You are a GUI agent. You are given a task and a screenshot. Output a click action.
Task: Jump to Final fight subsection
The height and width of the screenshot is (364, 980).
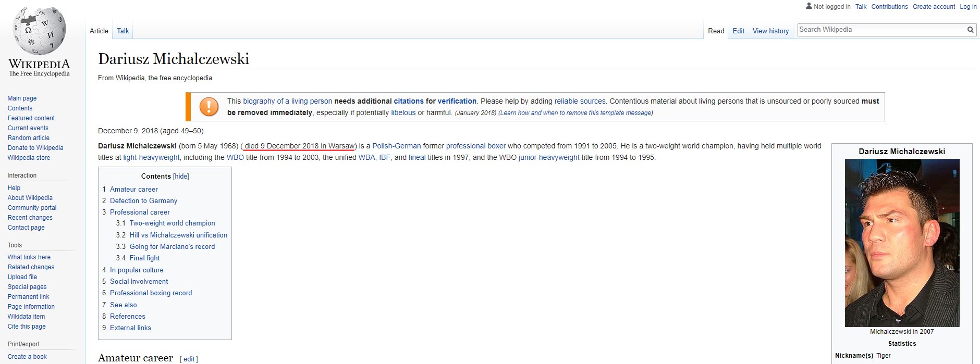coord(144,258)
